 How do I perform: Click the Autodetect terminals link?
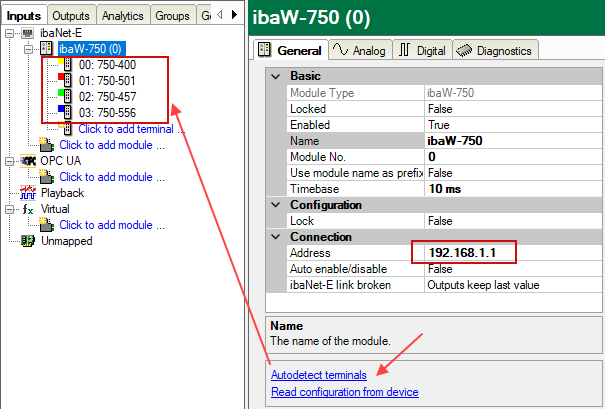pyautogui.click(x=318, y=374)
